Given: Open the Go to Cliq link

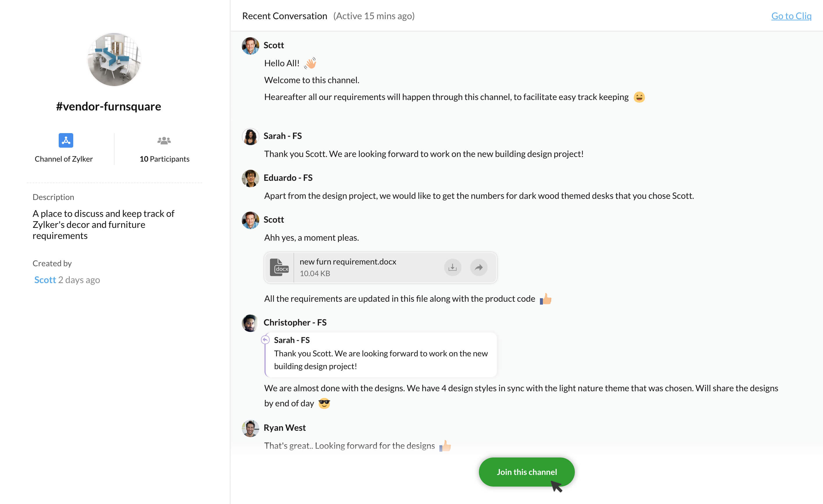Looking at the screenshot, I should click(x=791, y=16).
